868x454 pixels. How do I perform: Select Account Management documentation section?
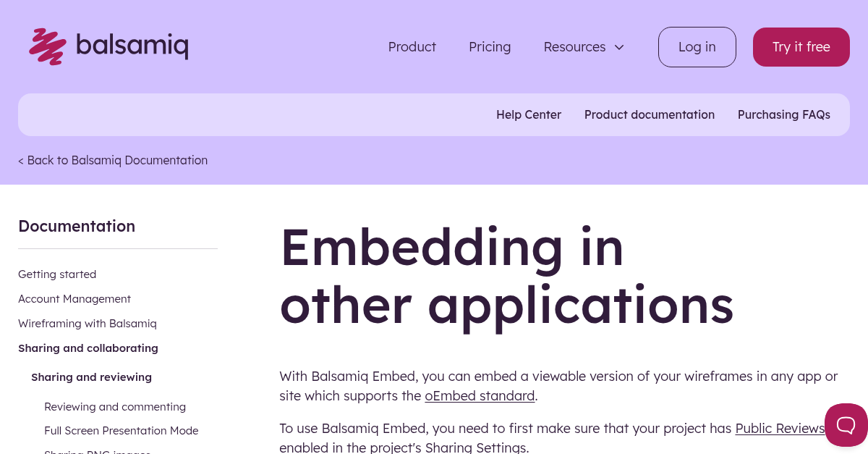click(x=75, y=298)
